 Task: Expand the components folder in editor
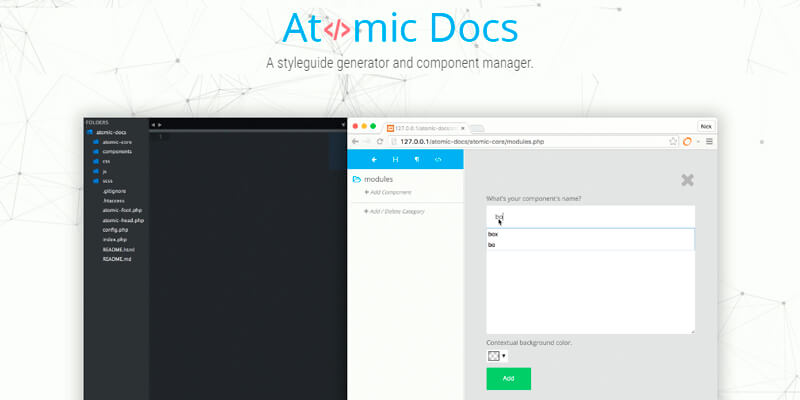pyautogui.click(x=113, y=152)
